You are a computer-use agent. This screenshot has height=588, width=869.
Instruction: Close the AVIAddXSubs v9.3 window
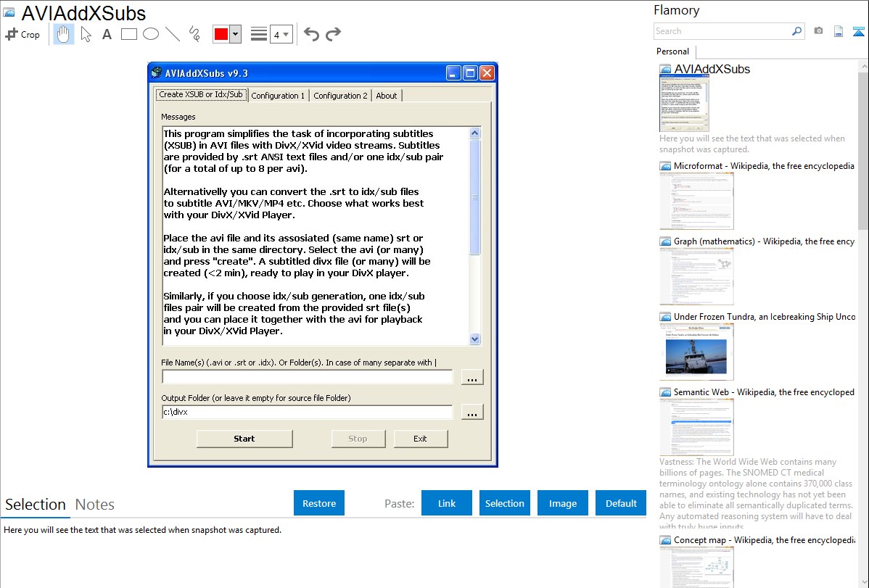point(487,73)
